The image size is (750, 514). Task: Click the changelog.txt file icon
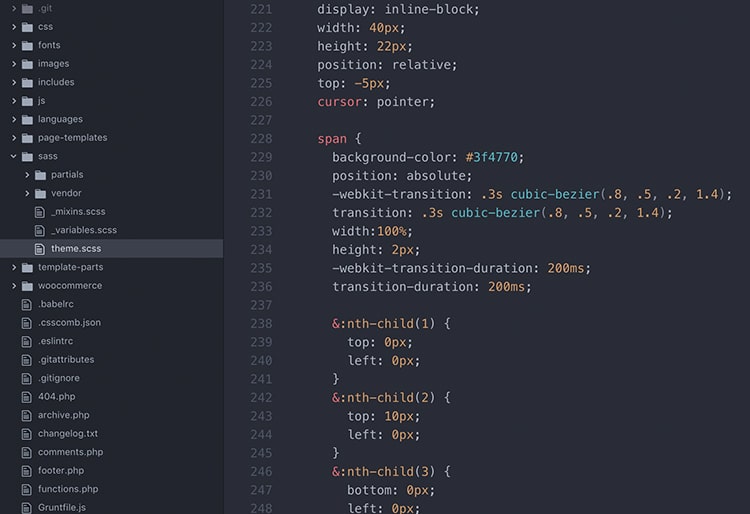coord(27,434)
